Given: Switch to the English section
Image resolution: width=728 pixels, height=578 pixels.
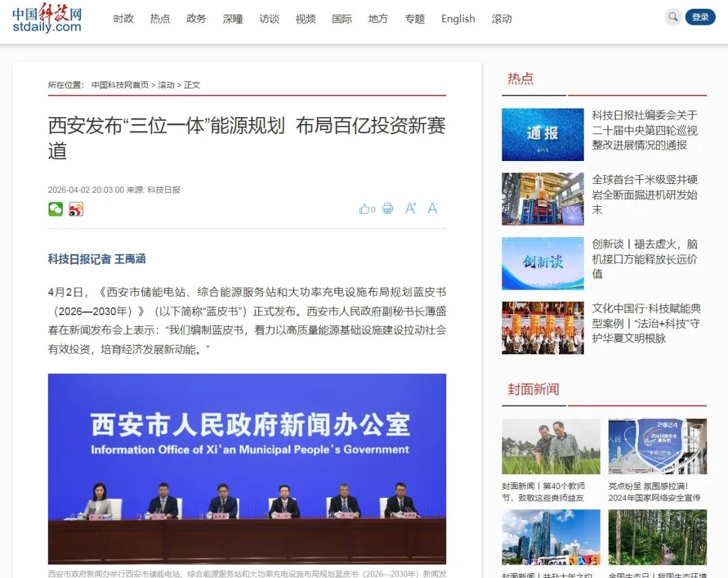Looking at the screenshot, I should (x=458, y=19).
